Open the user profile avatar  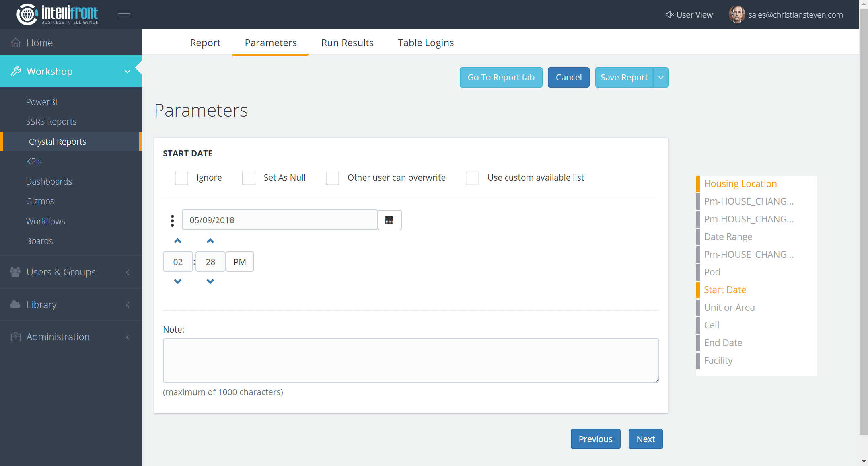[737, 15]
